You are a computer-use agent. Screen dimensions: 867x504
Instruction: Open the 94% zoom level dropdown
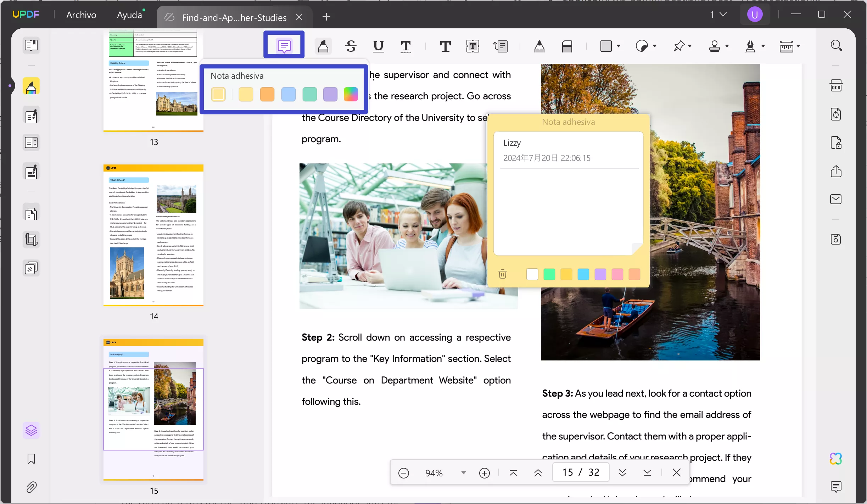[463, 473]
